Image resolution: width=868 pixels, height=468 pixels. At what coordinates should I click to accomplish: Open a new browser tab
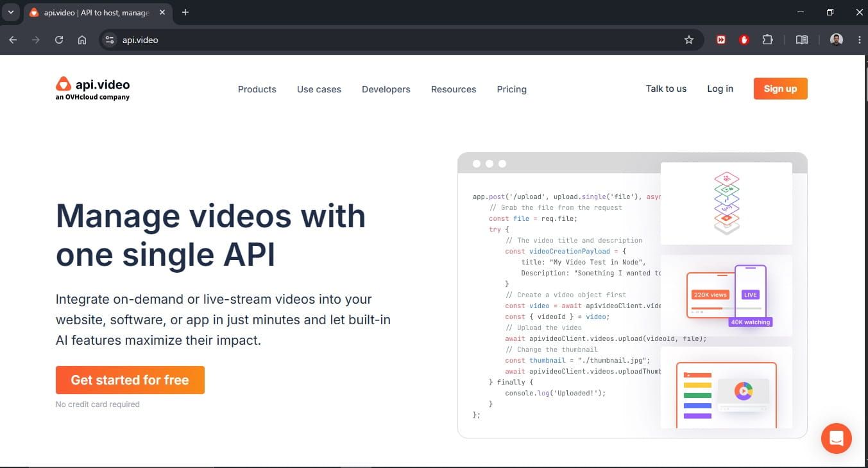(x=185, y=12)
